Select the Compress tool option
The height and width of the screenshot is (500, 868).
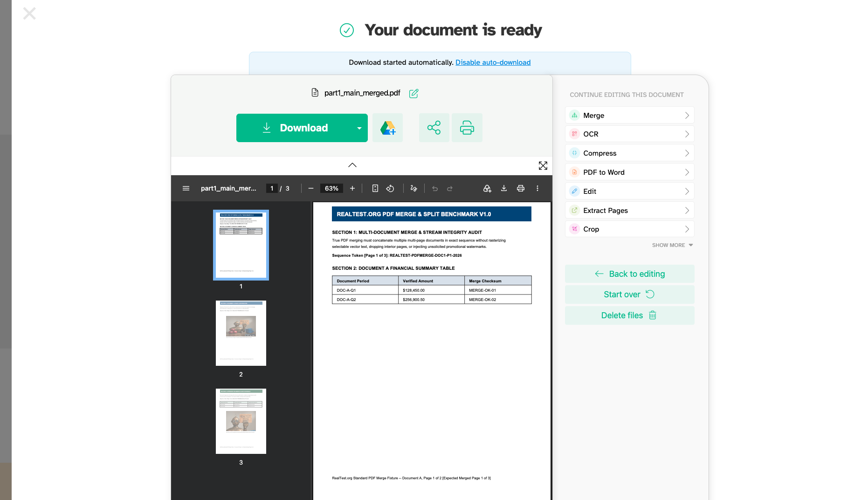[x=630, y=153]
